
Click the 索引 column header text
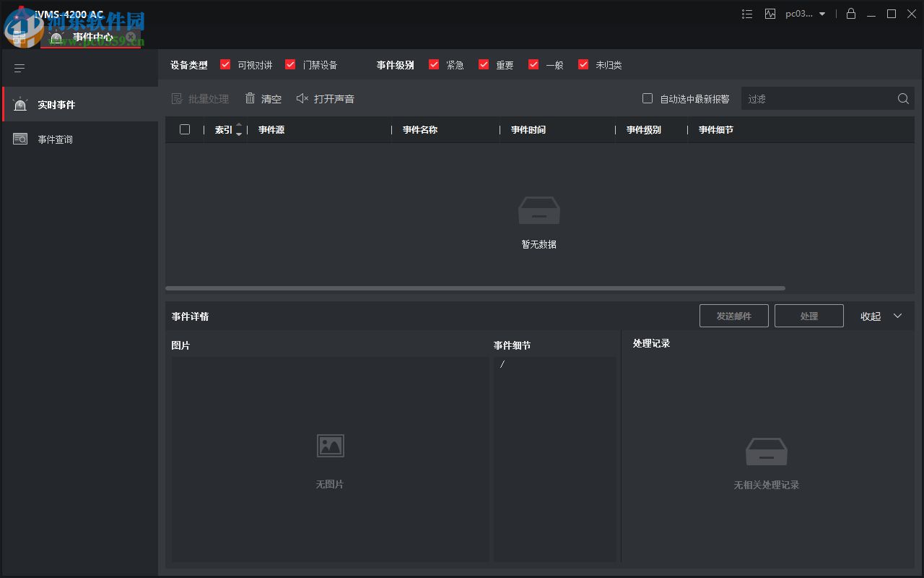point(224,130)
